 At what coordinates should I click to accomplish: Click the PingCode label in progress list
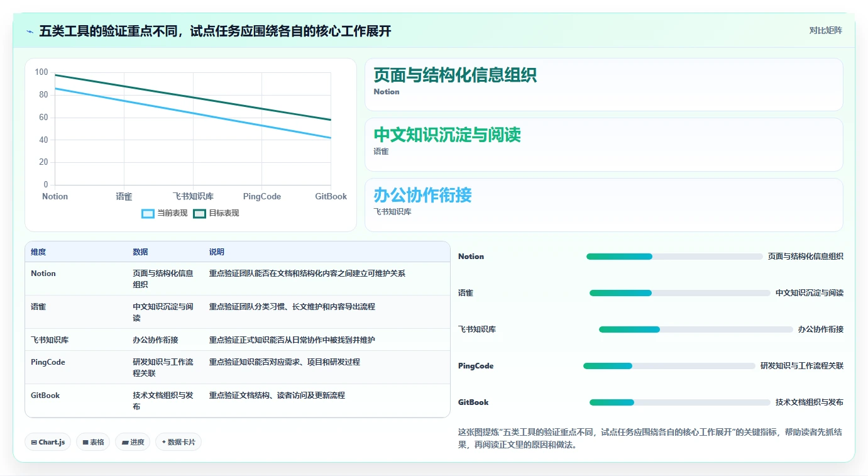click(x=476, y=366)
